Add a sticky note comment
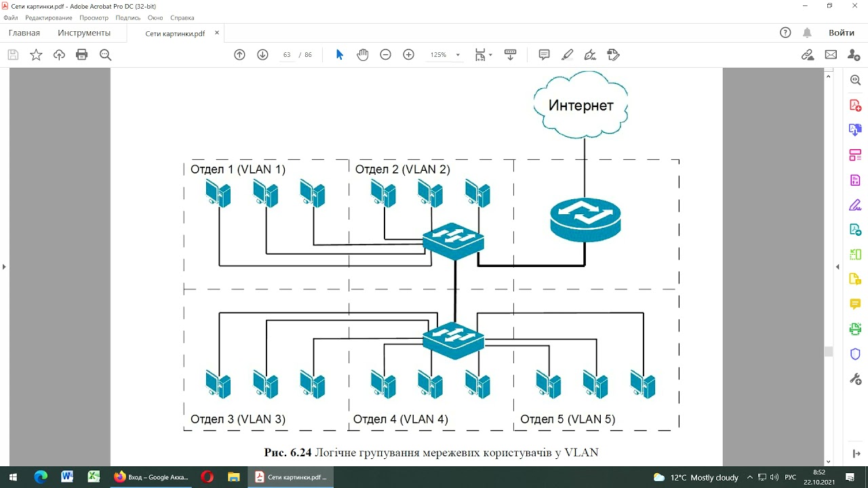 click(544, 55)
